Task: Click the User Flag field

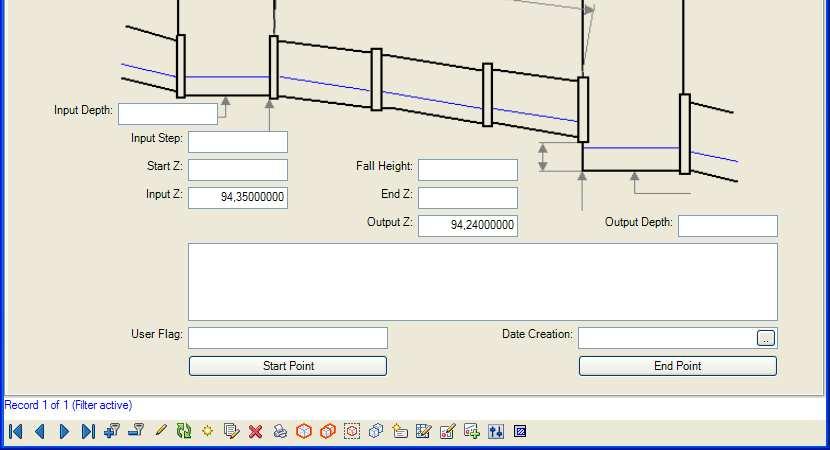Action: click(x=288, y=338)
